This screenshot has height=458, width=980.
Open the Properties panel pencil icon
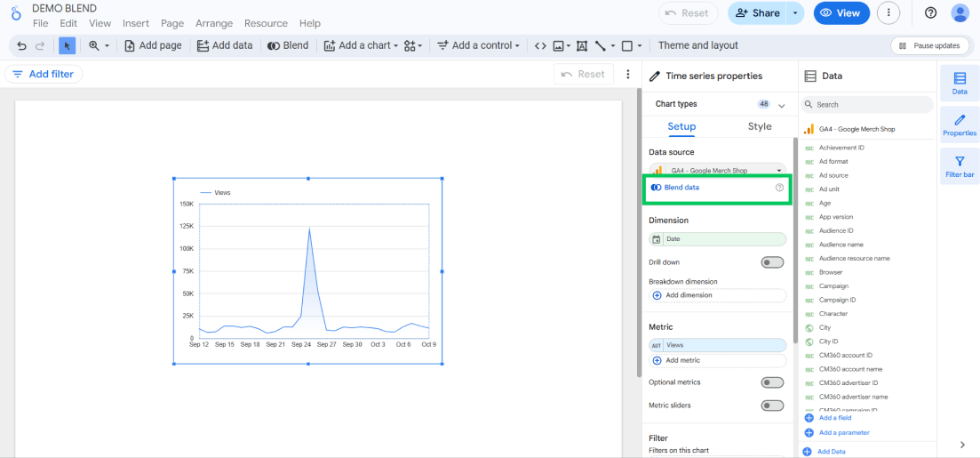[x=960, y=125]
